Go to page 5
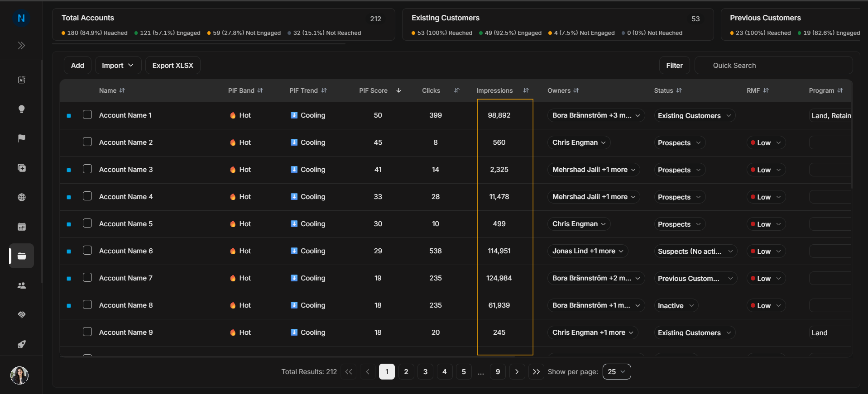 pos(464,372)
